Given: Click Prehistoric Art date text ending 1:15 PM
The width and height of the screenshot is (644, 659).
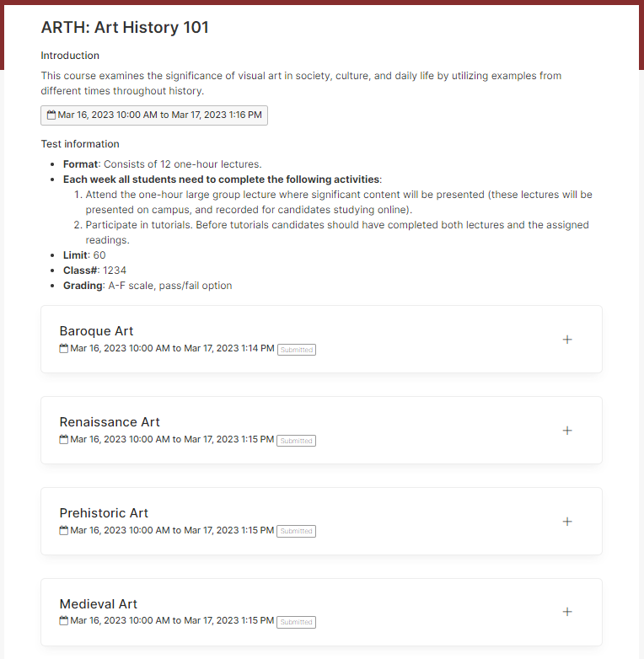Looking at the screenshot, I should tap(172, 530).
